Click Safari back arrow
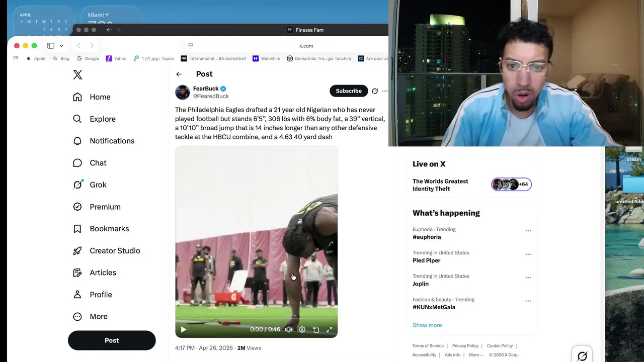 click(x=78, y=46)
